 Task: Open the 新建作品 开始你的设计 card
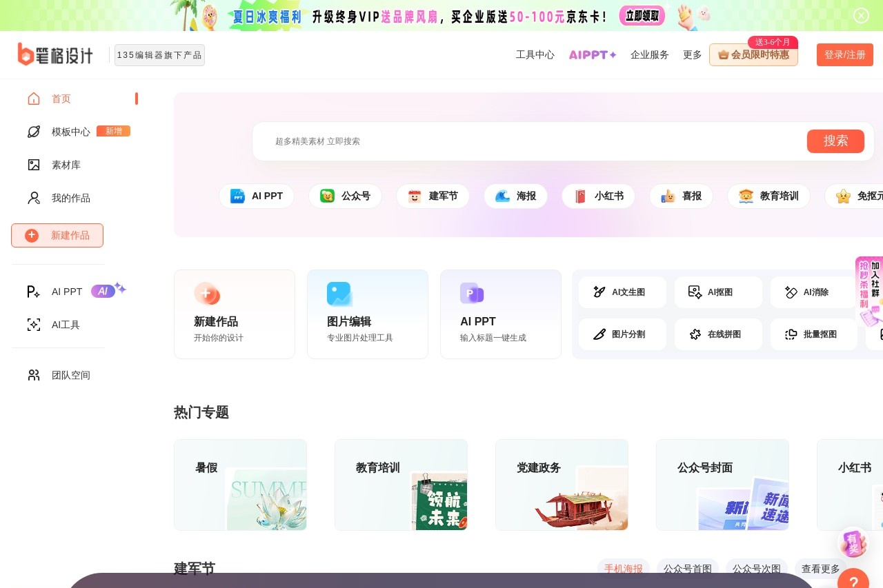235,314
